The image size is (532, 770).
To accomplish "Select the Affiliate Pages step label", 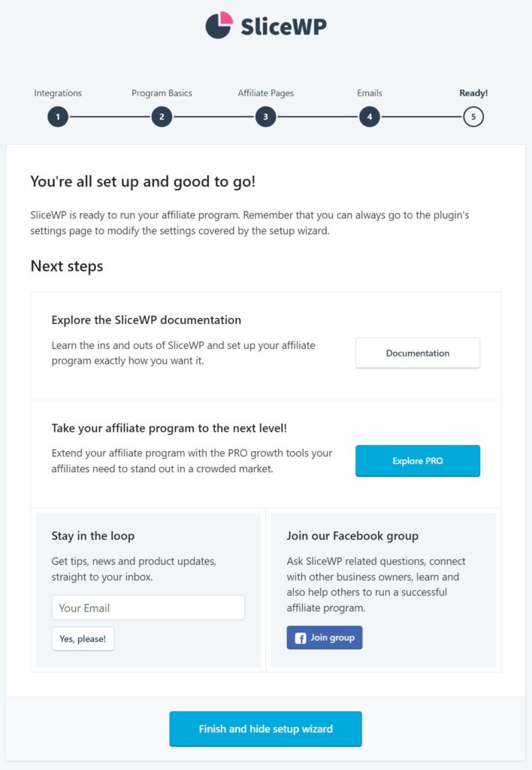I will coord(265,92).
